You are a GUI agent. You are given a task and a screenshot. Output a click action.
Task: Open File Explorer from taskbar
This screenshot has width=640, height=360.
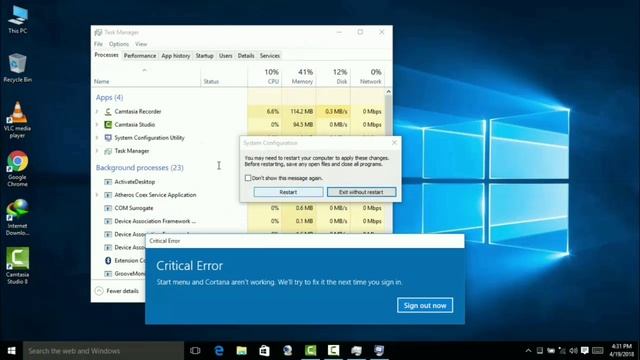coord(242,351)
